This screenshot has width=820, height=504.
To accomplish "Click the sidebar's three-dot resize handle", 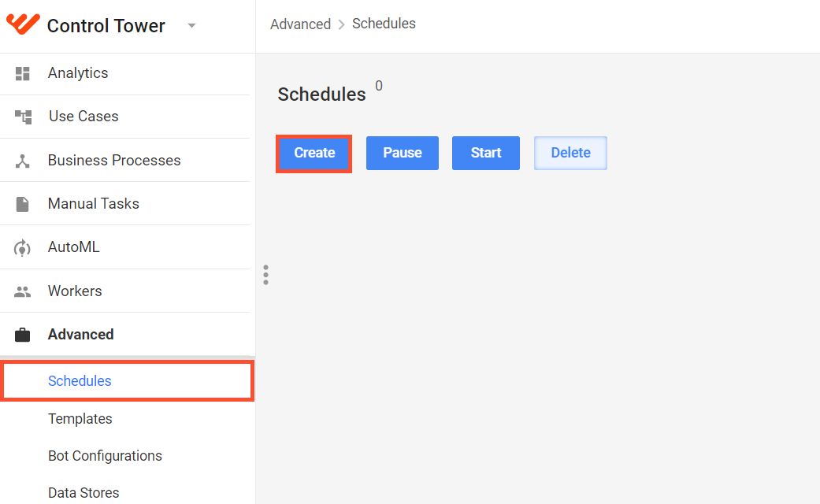I will (265, 275).
